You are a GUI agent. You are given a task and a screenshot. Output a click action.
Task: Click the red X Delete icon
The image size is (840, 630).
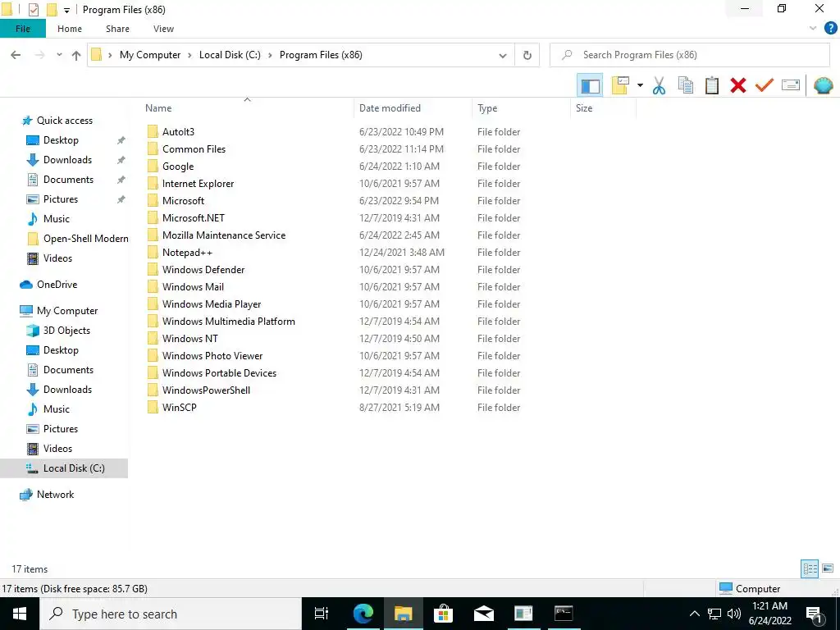738,85
